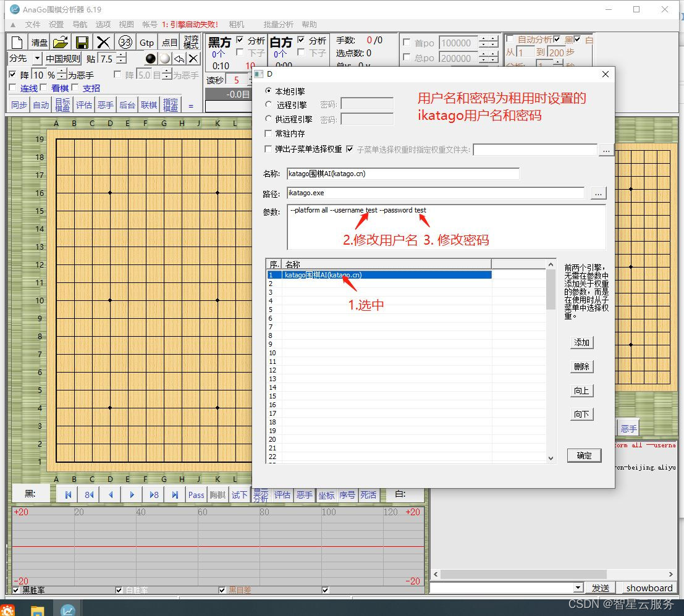The height and width of the screenshot is (616, 684).
Task: Click the 确定 confirm button
Action: (x=585, y=455)
